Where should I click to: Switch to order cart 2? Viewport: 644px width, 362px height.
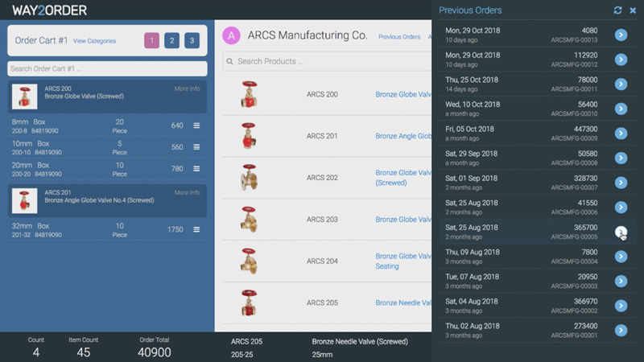pyautogui.click(x=171, y=40)
